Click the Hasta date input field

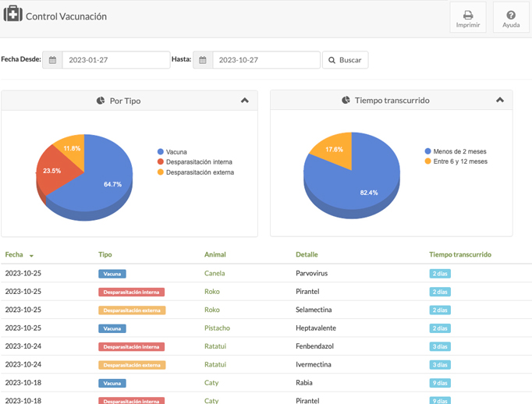[x=265, y=60]
